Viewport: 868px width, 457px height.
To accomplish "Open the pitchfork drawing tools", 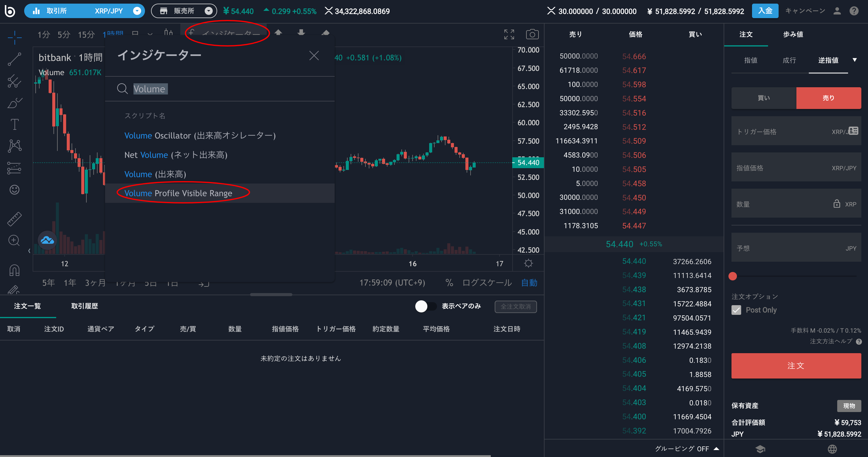I will (x=14, y=81).
